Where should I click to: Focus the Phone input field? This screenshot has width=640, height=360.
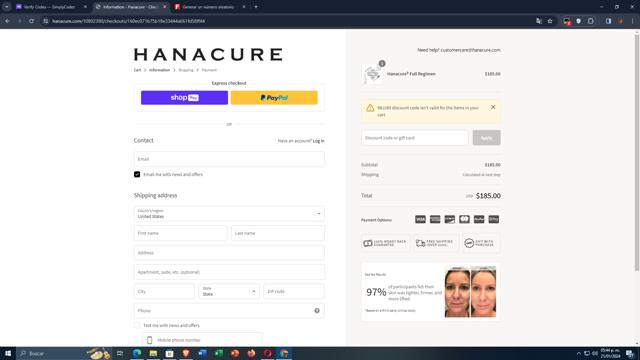tap(229, 311)
